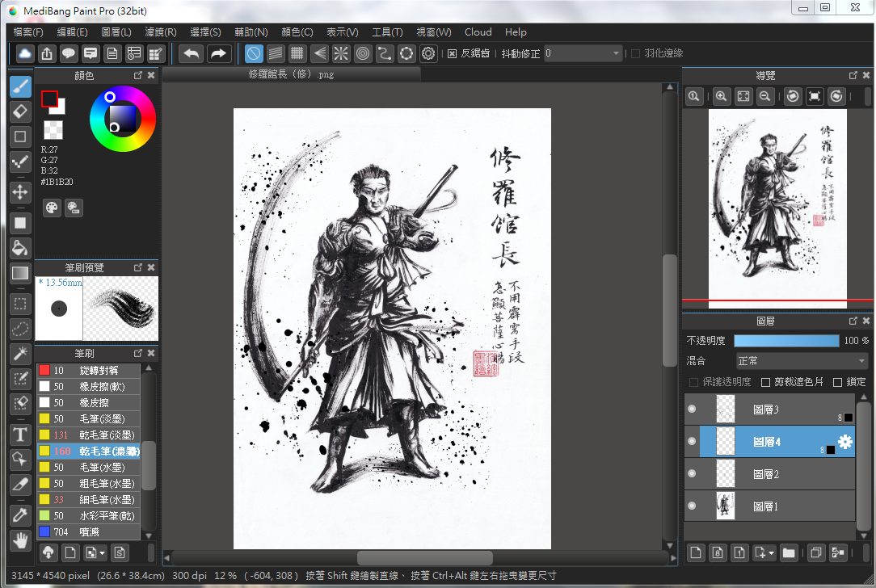Select the Eraser tool in left toolbar
The width and height of the screenshot is (876, 588).
20,111
